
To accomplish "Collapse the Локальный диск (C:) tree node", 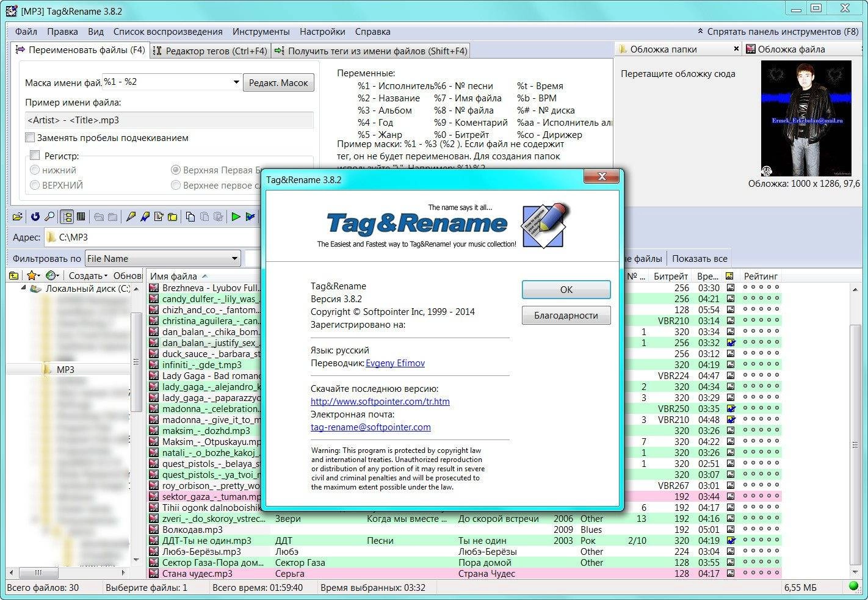I will (24, 288).
